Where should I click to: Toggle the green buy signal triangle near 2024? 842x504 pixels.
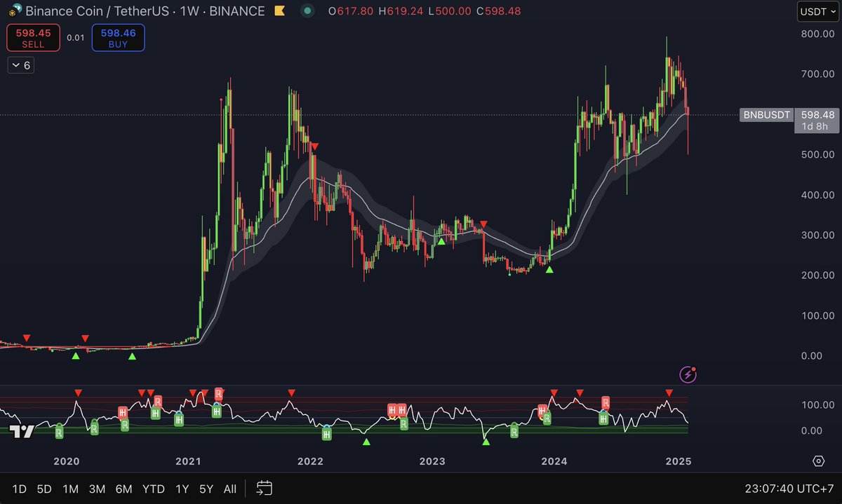coord(549,268)
